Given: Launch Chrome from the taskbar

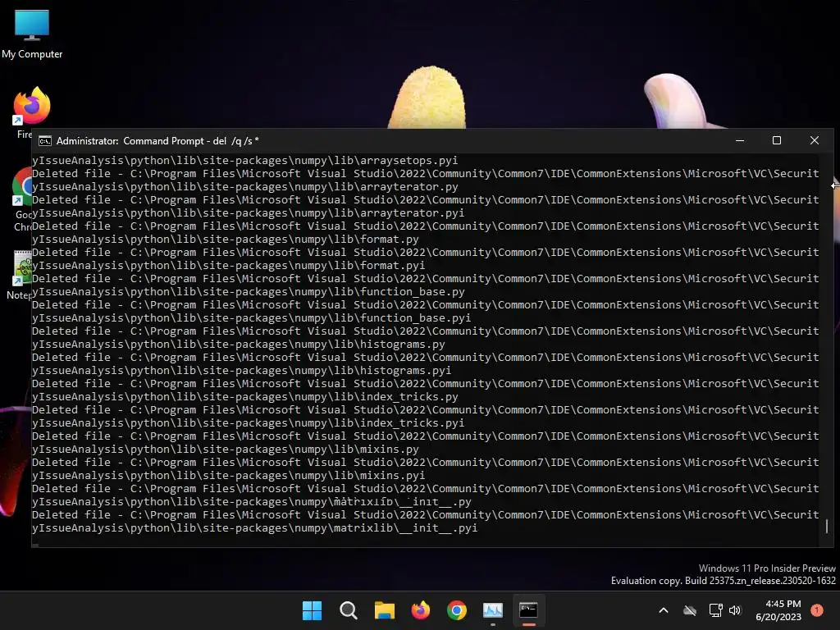Looking at the screenshot, I should click(x=456, y=610).
